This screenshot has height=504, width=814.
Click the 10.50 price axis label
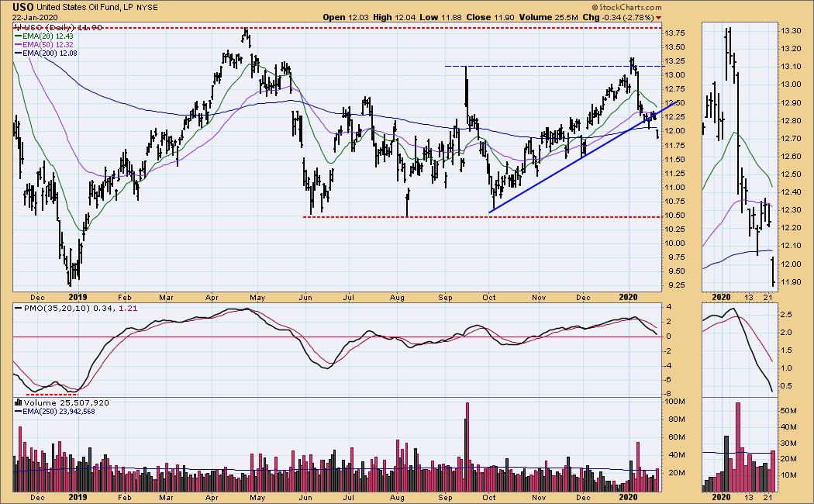pos(675,216)
